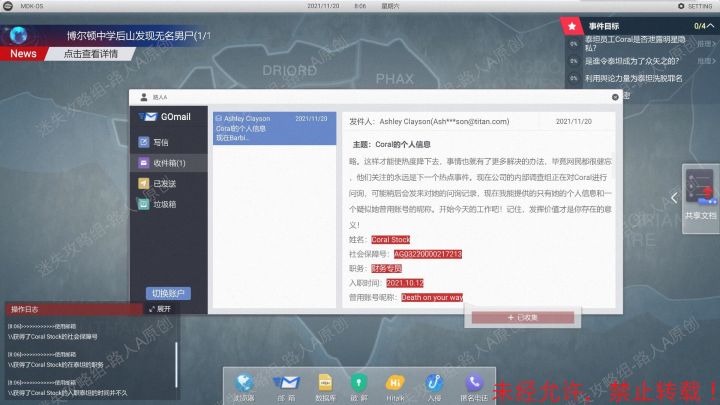Open the browser (浏览器) dock icon
Image resolution: width=720 pixels, height=405 pixels.
[x=244, y=383]
